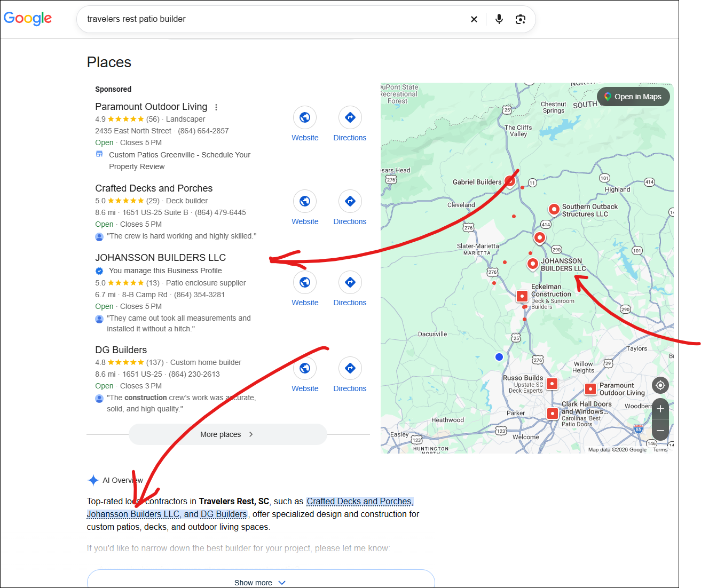Screen dimensions: 701x588
Task: Go to the Google home logo
Action: (x=28, y=19)
